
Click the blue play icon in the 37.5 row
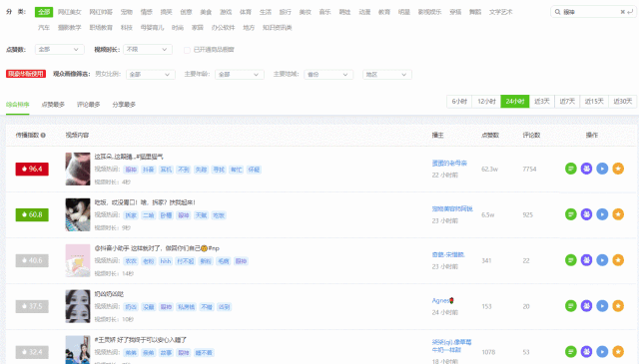tap(602, 306)
